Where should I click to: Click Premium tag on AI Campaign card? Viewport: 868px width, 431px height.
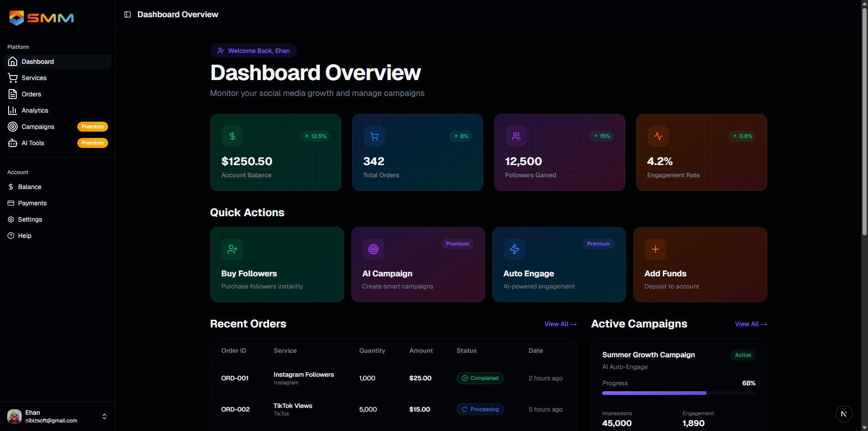(458, 244)
